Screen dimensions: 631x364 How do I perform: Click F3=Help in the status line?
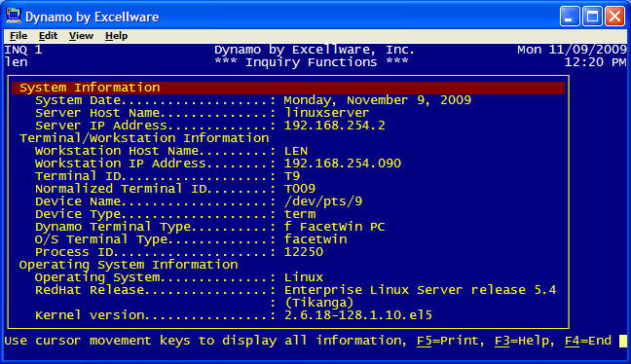522,341
